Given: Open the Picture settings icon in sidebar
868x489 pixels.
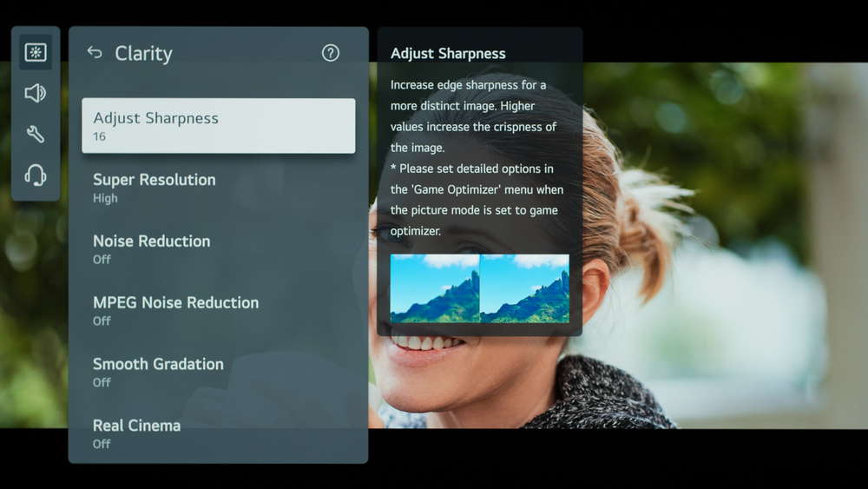Looking at the screenshot, I should coord(36,52).
